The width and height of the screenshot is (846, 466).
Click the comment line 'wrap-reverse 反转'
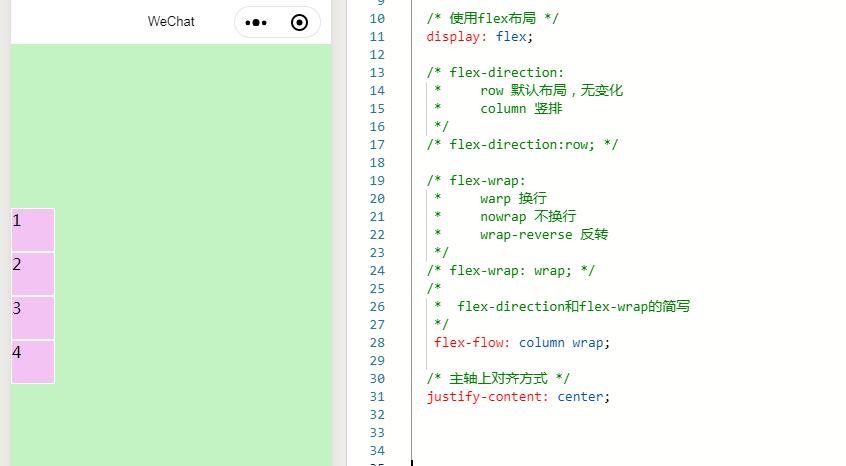(x=544, y=235)
